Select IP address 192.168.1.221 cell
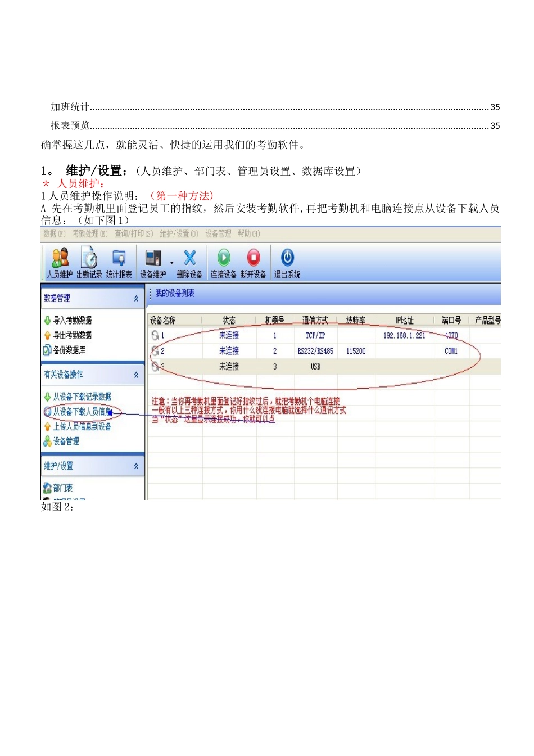 [405, 336]
